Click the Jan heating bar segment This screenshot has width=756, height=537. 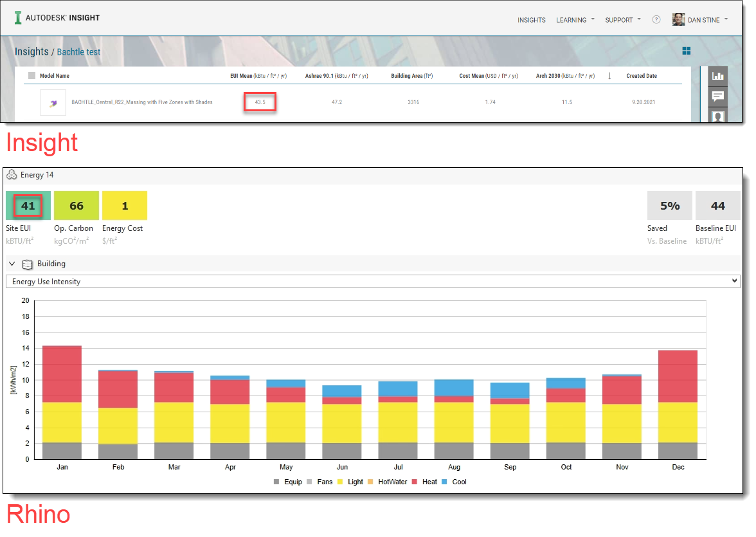(62, 374)
